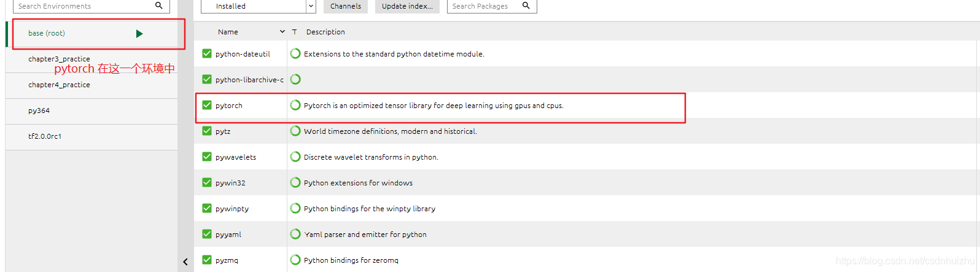The width and height of the screenshot is (980, 272).
Task: Uncheck the pyzmq package checkbox
Action: pos(207,260)
